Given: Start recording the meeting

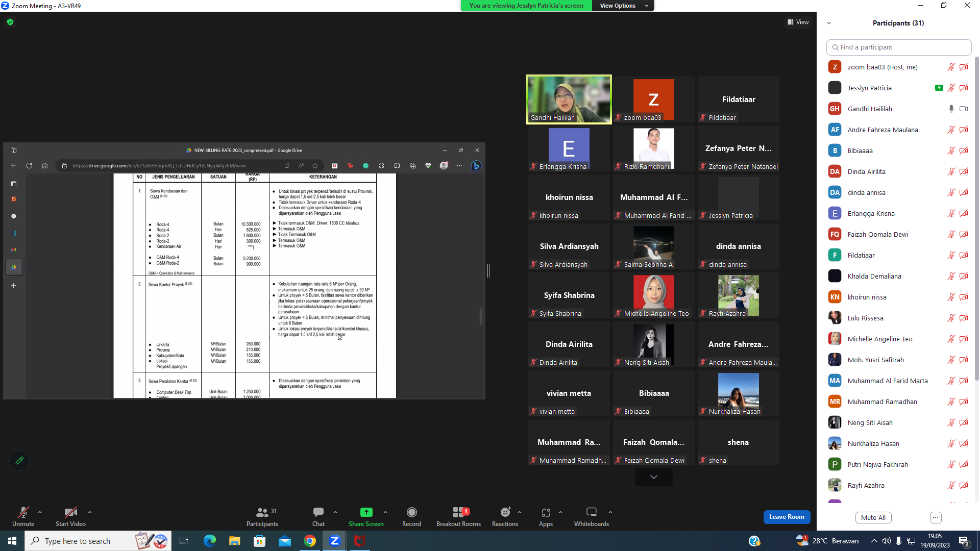Looking at the screenshot, I should 411,516.
